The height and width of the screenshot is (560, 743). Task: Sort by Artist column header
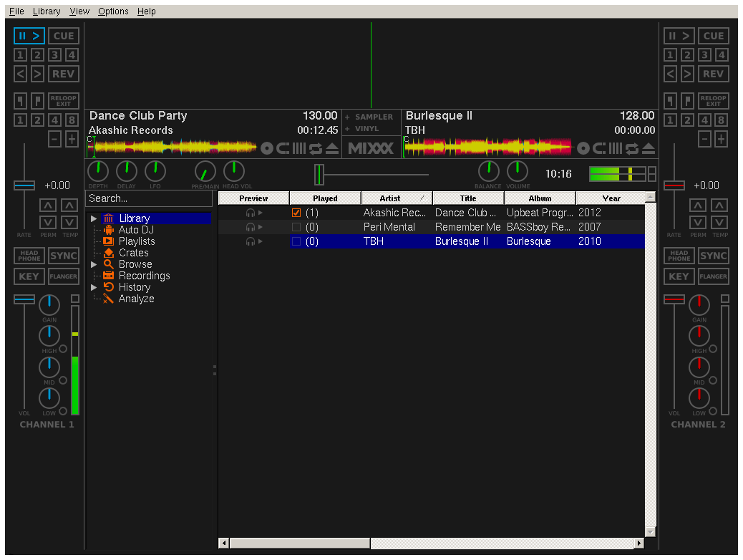[397, 198]
